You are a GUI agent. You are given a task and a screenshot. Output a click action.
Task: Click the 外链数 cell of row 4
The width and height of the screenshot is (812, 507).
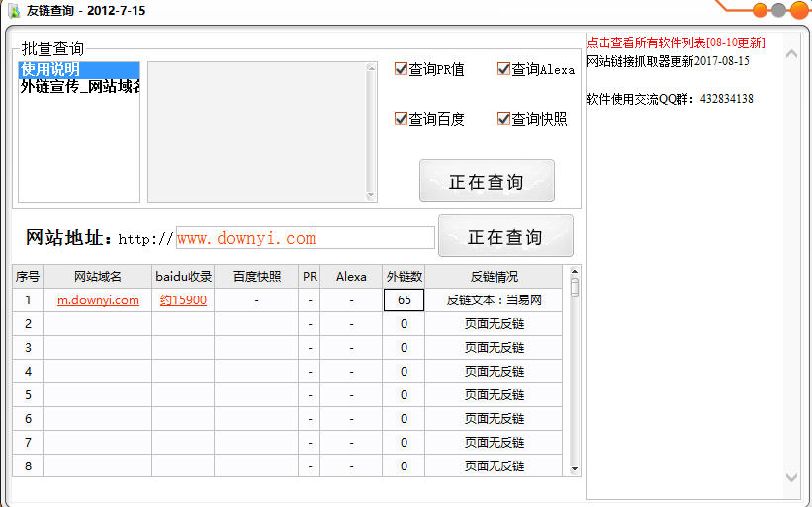[x=404, y=372]
